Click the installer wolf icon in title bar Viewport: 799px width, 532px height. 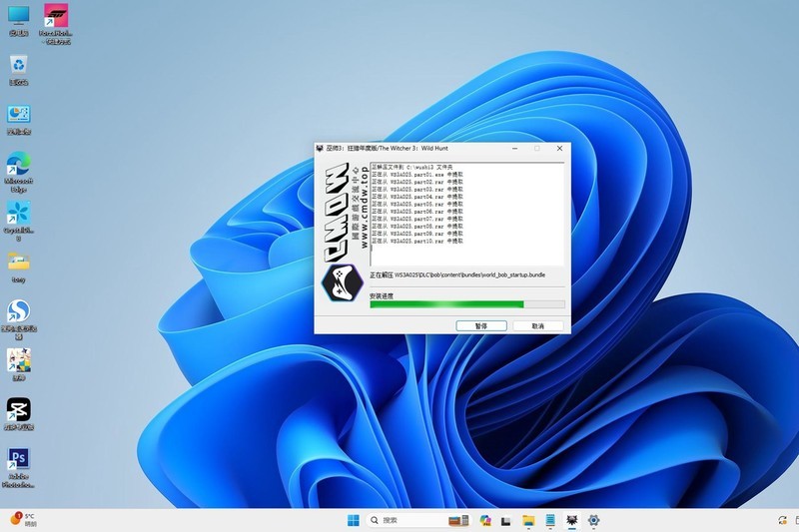pyautogui.click(x=320, y=148)
